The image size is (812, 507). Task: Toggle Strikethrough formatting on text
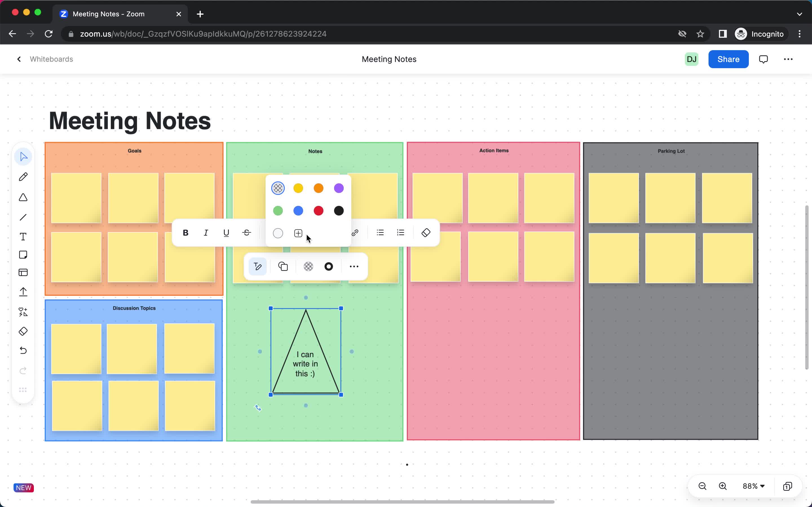[x=247, y=232]
